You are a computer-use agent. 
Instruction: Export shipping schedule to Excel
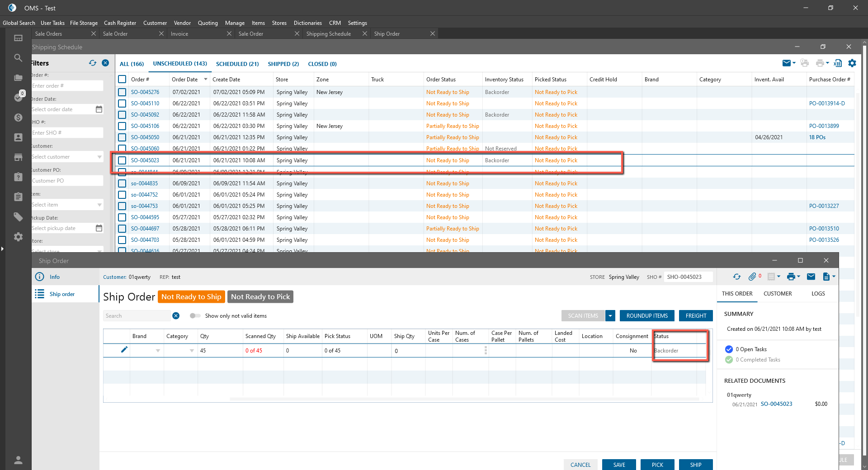tap(838, 63)
